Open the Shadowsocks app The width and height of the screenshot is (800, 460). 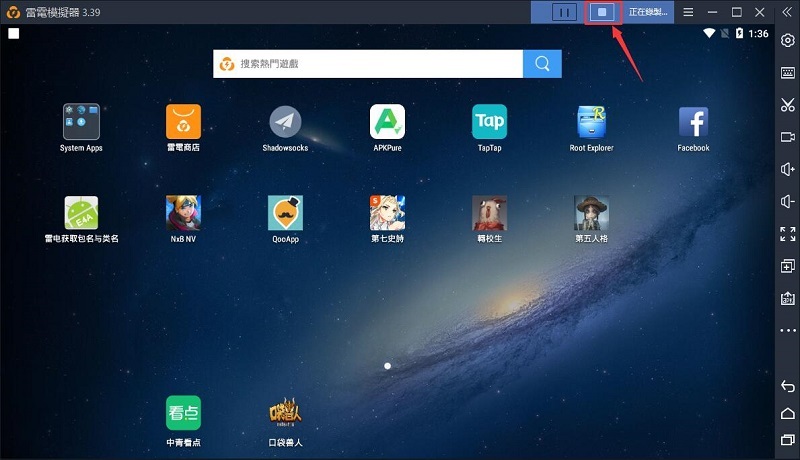pos(285,122)
